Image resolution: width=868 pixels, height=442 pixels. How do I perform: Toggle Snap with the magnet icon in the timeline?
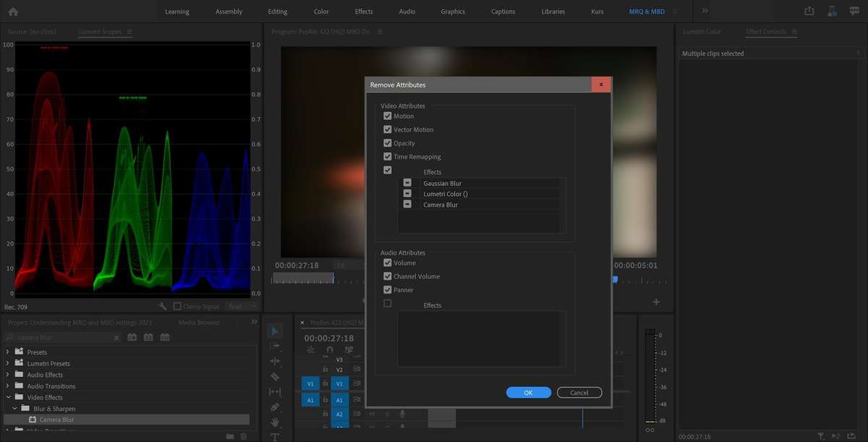click(329, 349)
